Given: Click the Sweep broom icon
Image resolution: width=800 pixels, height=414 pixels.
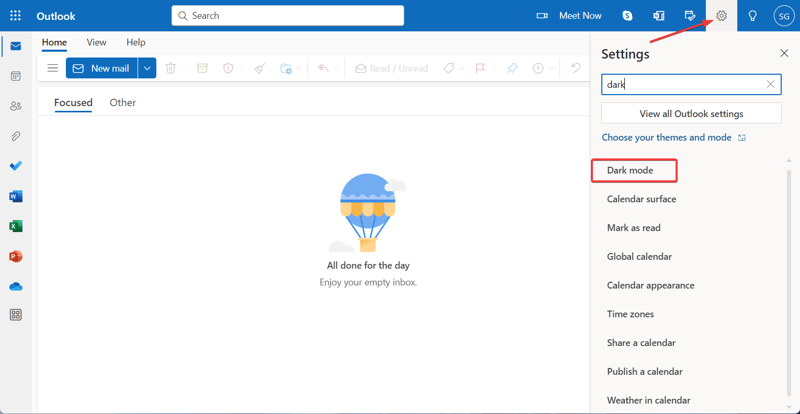Looking at the screenshot, I should pyautogui.click(x=260, y=68).
